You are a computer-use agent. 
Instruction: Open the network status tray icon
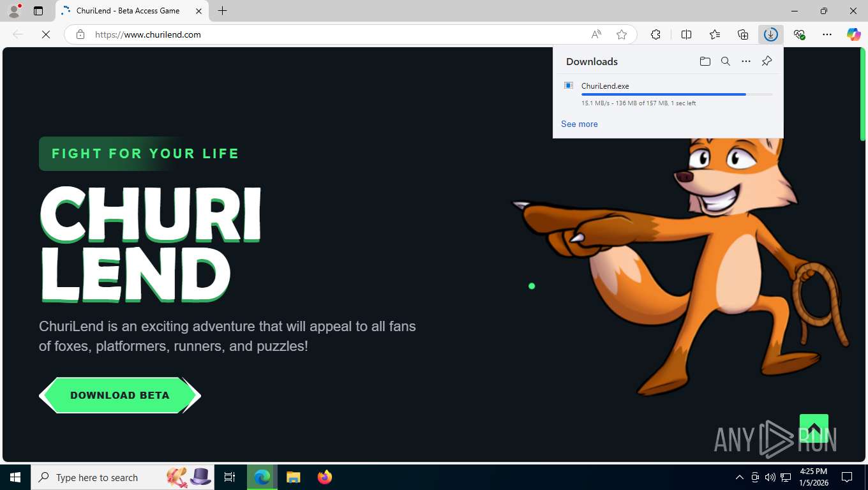(x=786, y=477)
